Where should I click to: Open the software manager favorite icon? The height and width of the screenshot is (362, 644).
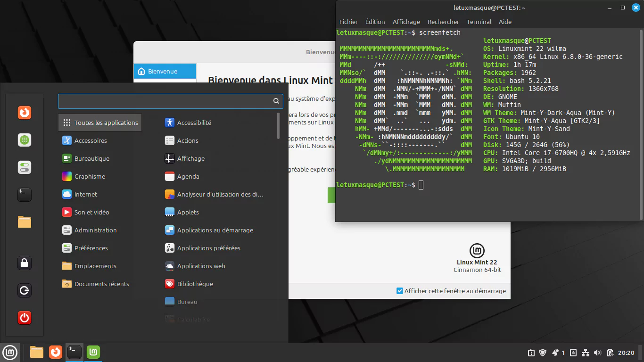(25, 140)
